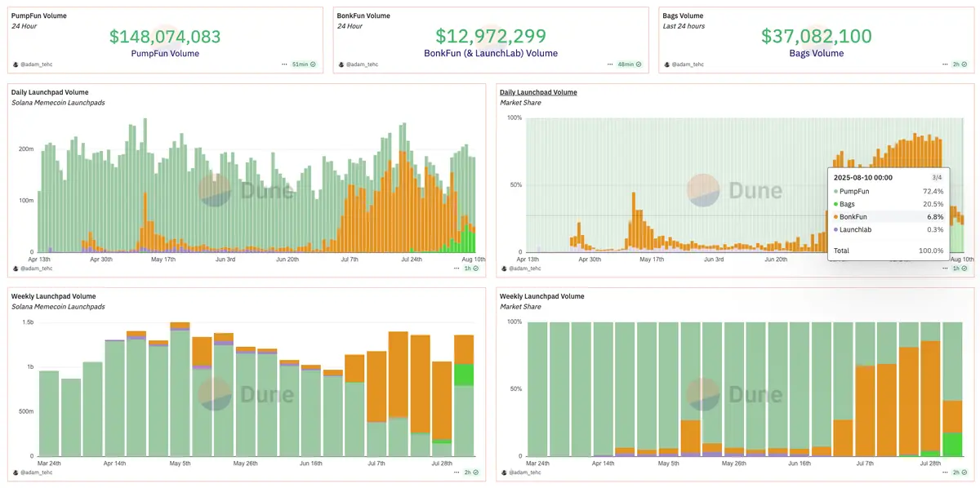Screen dimensions: 980x488
Task: Click the 1h refresh badge on Daily Market Share chart
Action: pos(960,268)
